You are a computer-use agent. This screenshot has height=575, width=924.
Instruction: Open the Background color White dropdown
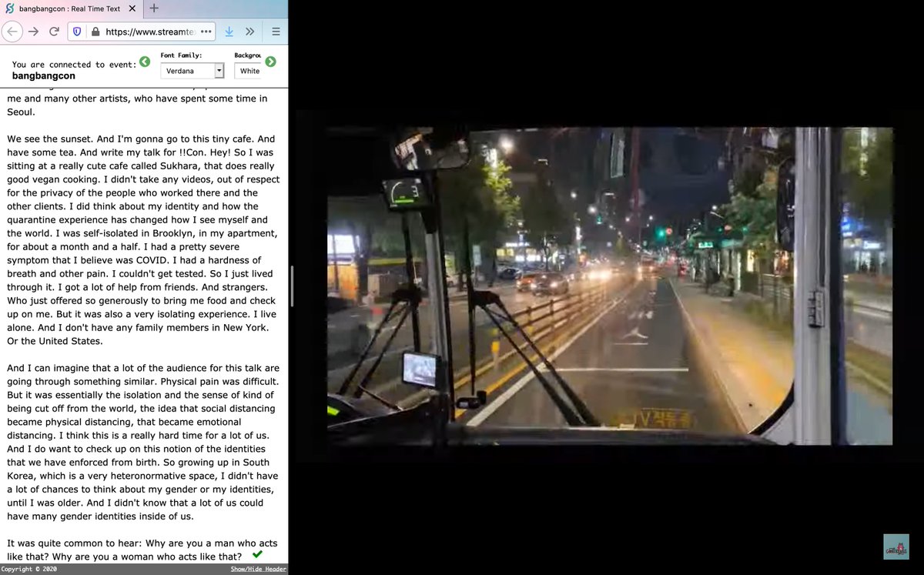coord(247,71)
